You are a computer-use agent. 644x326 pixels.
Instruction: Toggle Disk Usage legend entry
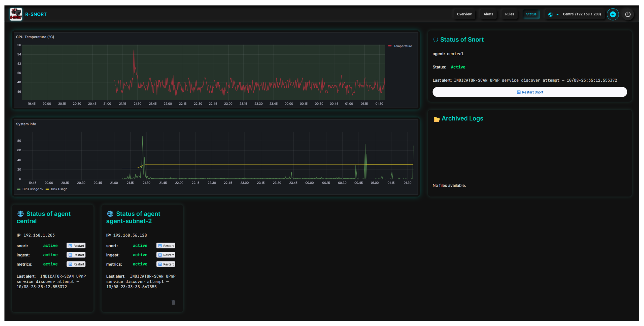pyautogui.click(x=56, y=189)
